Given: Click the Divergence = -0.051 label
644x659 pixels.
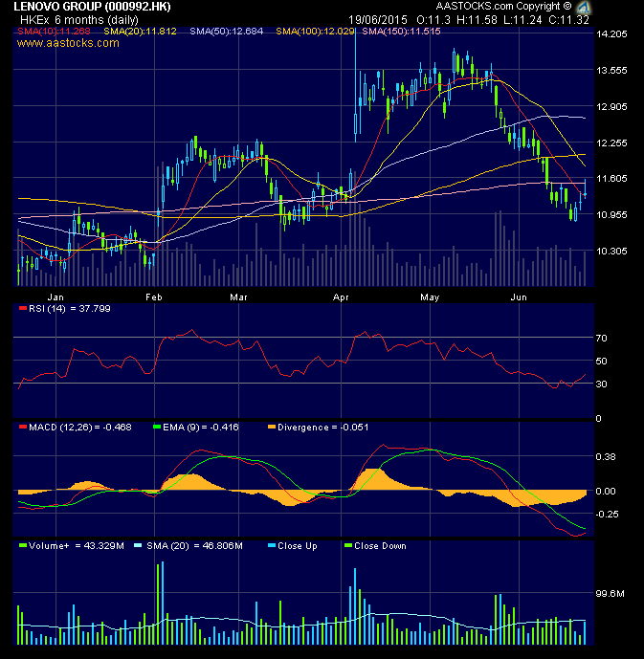Looking at the screenshot, I should (x=322, y=427).
